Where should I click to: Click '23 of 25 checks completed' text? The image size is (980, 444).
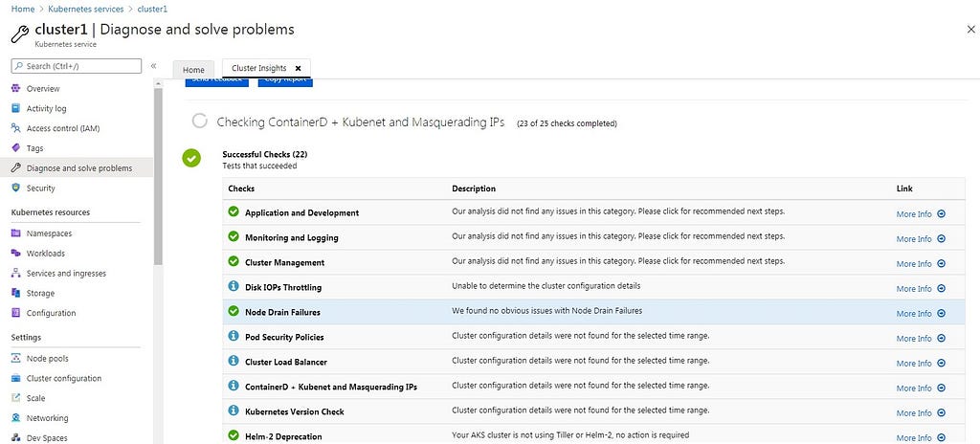tap(567, 123)
